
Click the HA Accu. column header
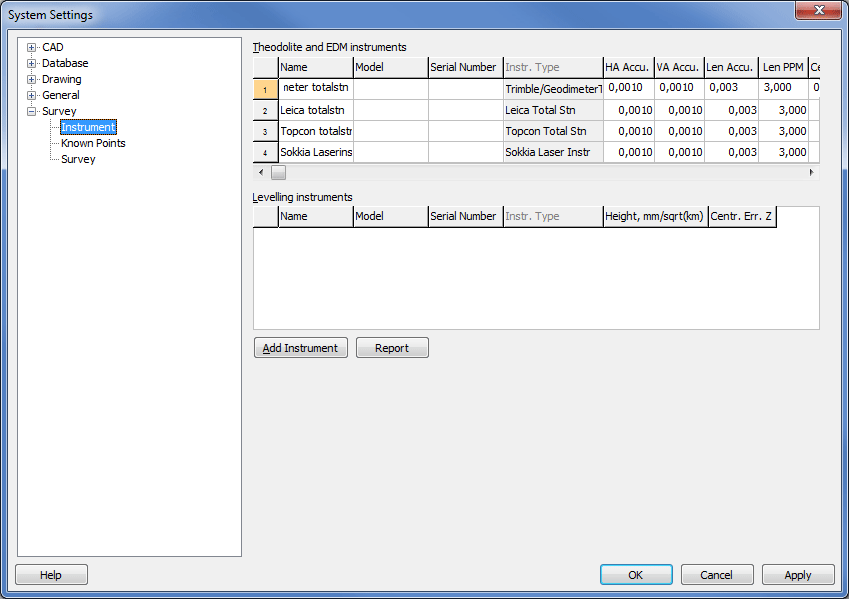[628, 67]
